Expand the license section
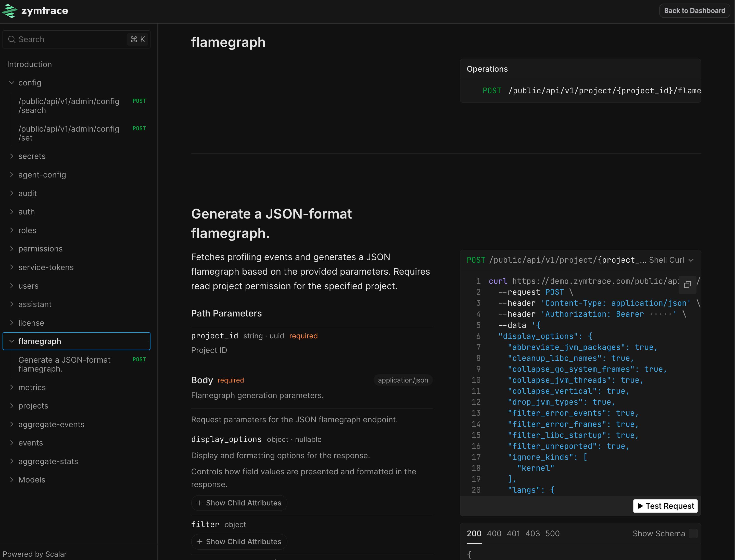The image size is (735, 560). 12,323
